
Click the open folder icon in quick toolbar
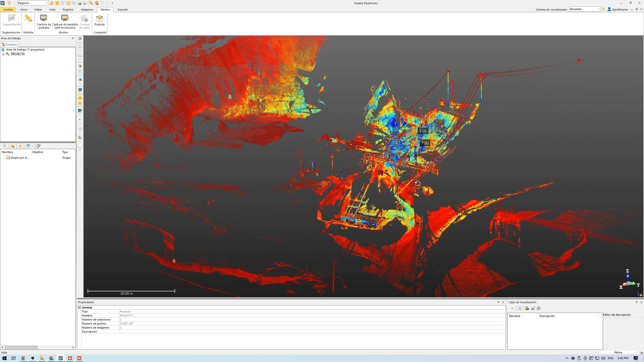[x=52, y=3]
